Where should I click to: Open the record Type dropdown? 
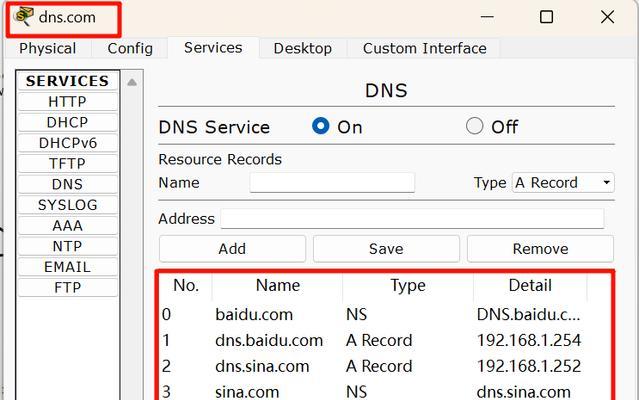pos(563,182)
